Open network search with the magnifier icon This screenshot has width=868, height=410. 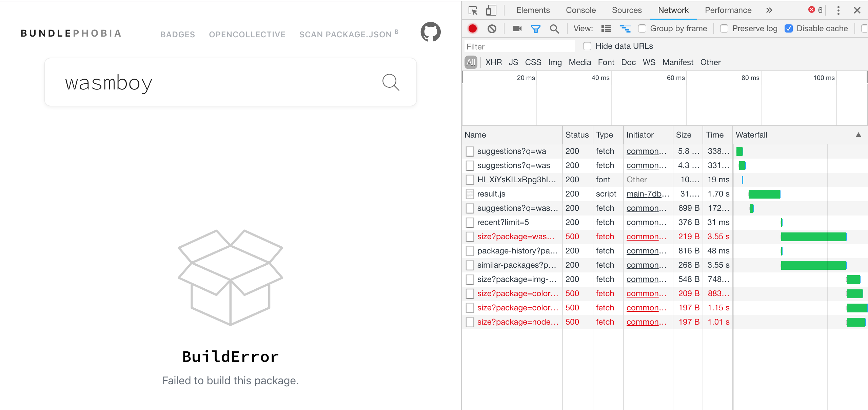click(x=554, y=28)
